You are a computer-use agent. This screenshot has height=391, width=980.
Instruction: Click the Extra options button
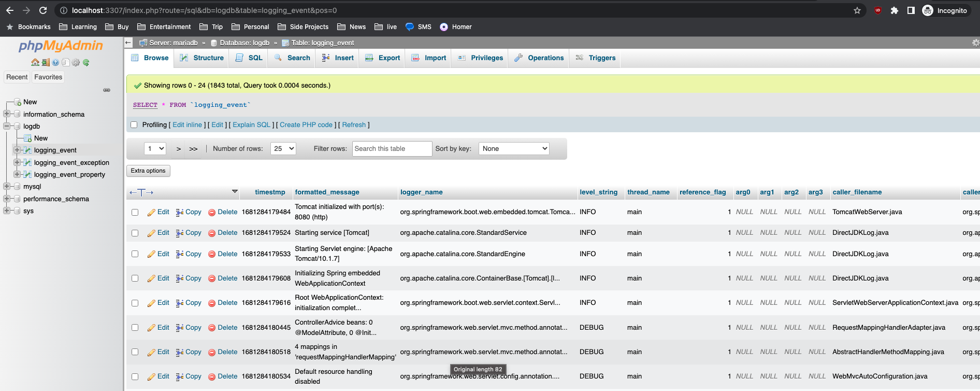[148, 171]
